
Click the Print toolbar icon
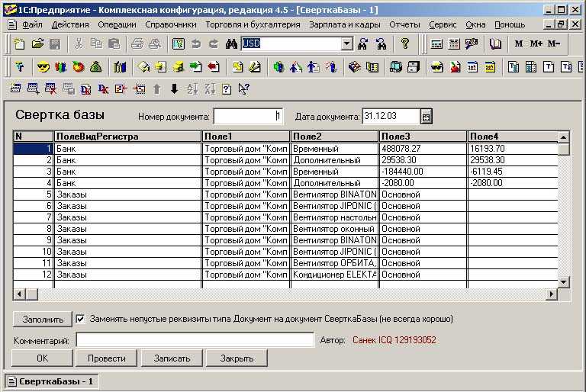click(137, 44)
